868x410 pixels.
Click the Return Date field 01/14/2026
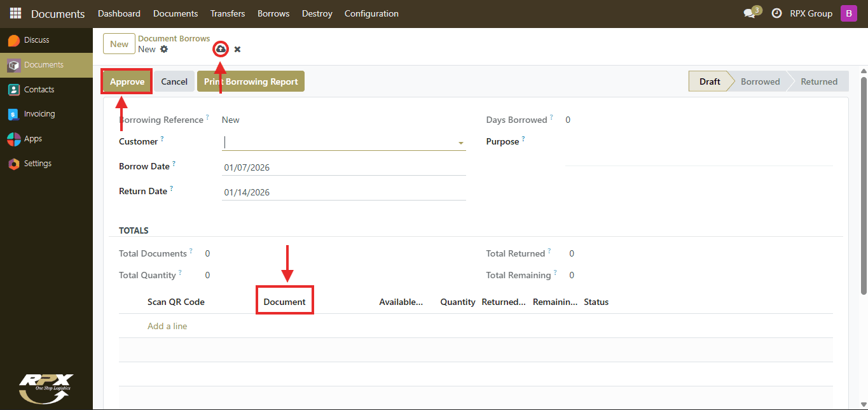click(x=344, y=192)
